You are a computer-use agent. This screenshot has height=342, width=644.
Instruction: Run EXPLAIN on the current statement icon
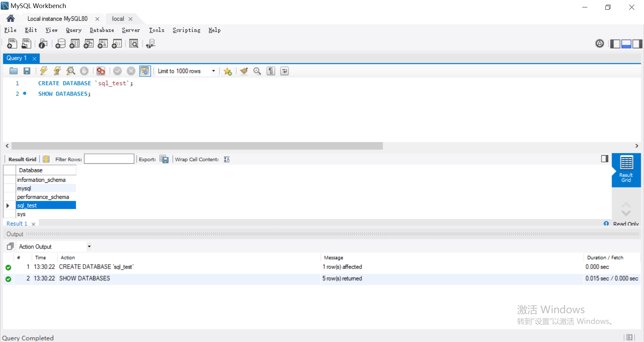click(71, 71)
